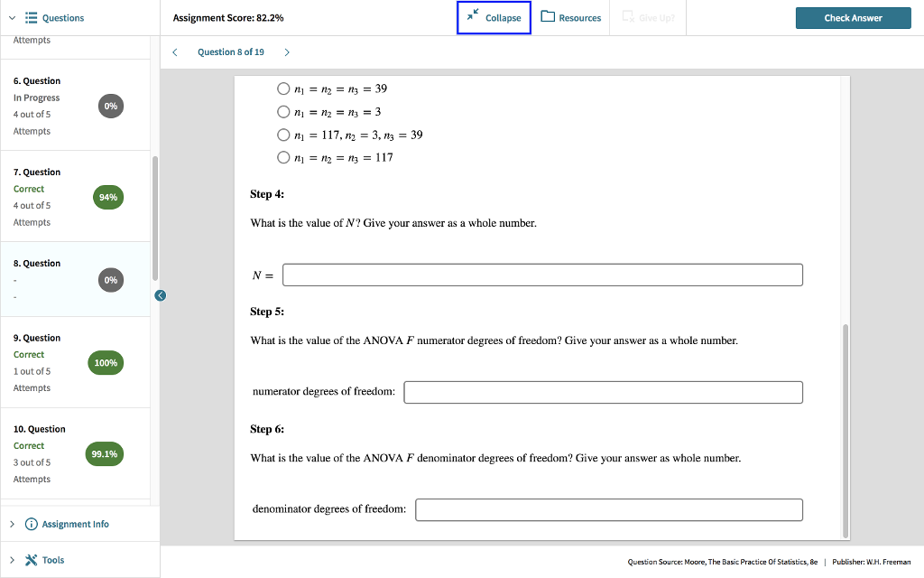Go back using the previous question arrow
Screen dimensions: 924x578
point(175,51)
